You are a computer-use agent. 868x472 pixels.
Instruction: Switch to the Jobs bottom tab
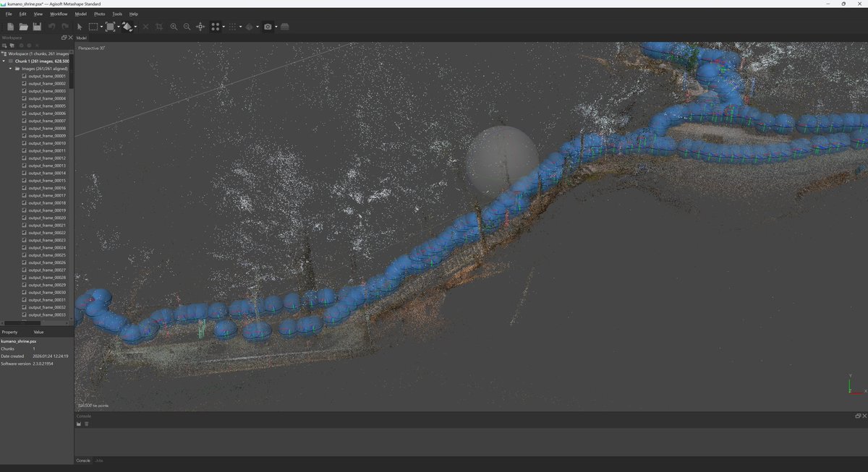tap(99, 460)
